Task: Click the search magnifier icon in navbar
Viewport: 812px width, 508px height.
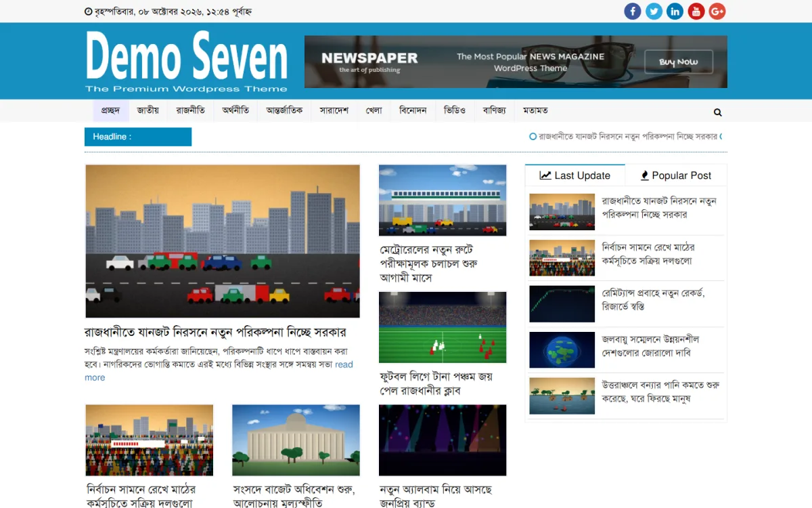Action: 717,112
